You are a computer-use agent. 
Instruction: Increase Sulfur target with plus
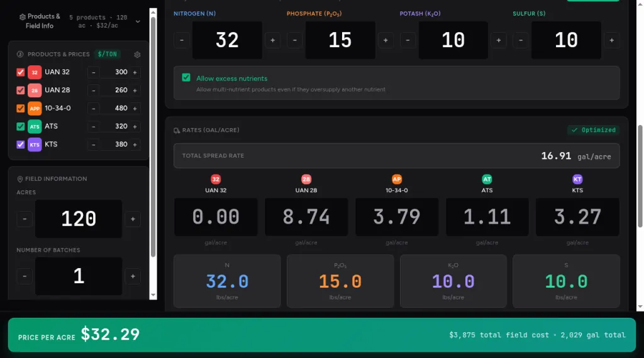pyautogui.click(x=612, y=40)
